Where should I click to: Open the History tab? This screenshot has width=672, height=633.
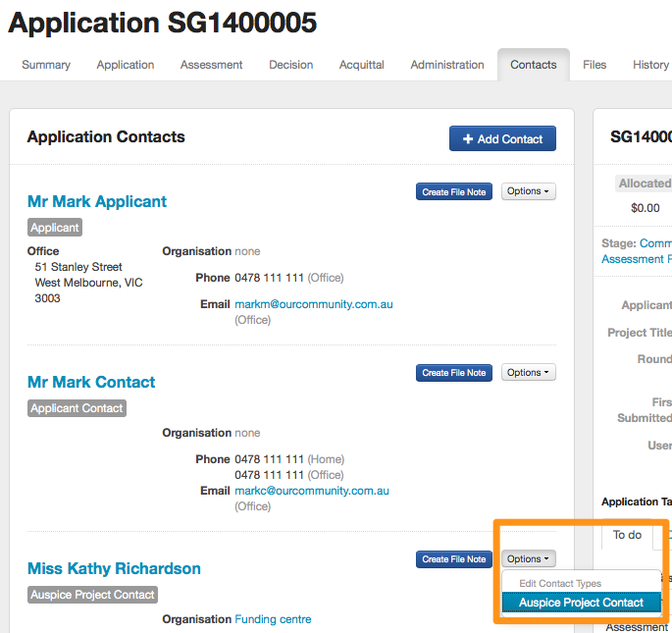pyautogui.click(x=650, y=65)
